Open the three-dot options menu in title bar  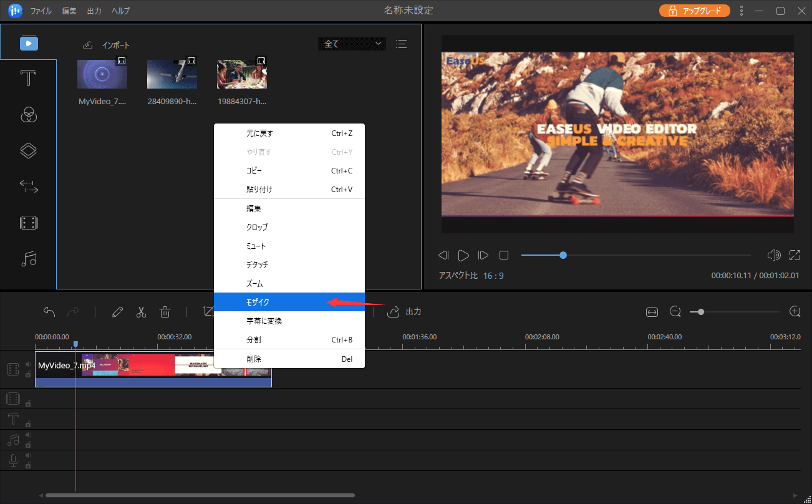tap(742, 11)
